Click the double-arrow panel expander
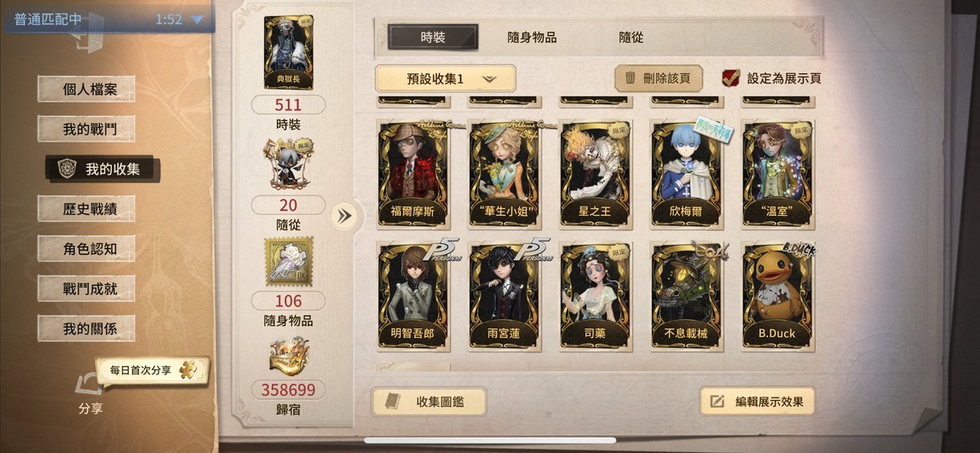Image resolution: width=980 pixels, height=453 pixels. pos(343,217)
